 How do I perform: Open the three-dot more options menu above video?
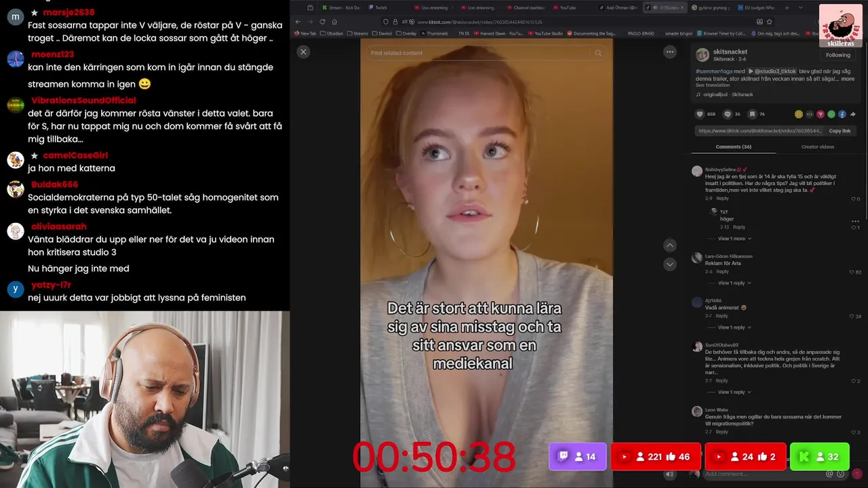pos(670,52)
